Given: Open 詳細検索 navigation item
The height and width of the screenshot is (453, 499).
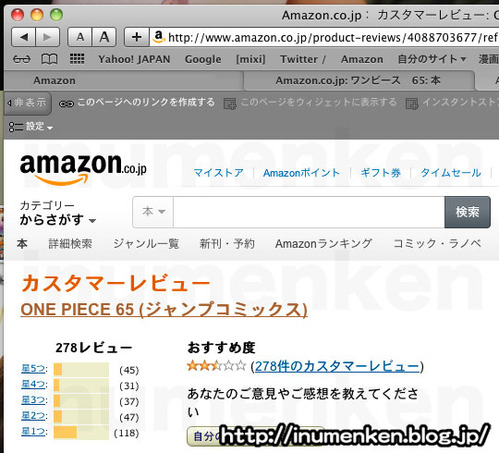Looking at the screenshot, I should tap(70, 244).
